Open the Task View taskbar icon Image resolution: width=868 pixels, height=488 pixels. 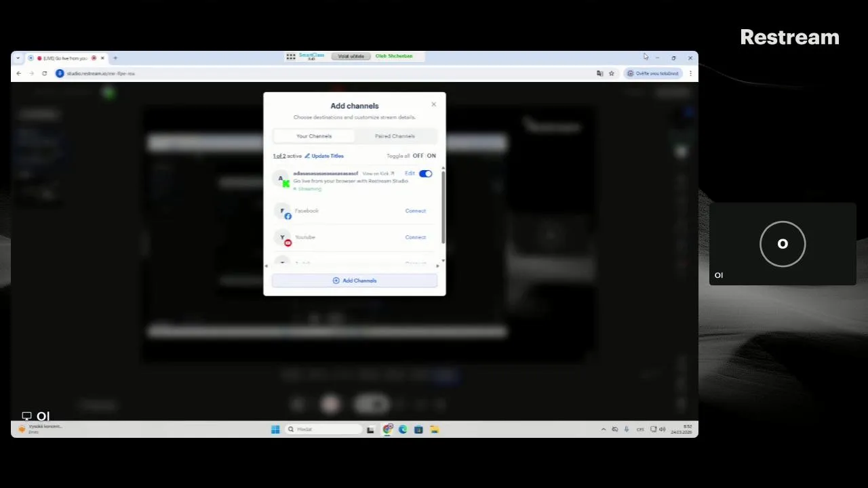click(370, 430)
